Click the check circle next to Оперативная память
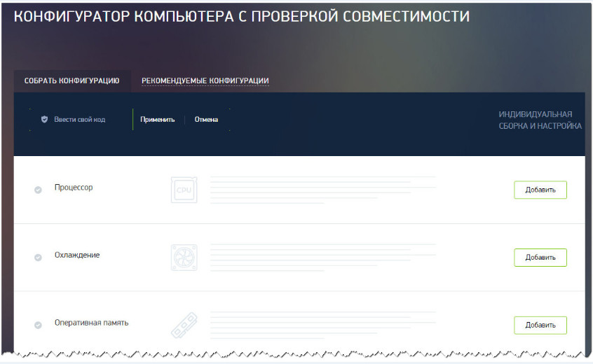Viewport: 593px width, 364px height. coord(38,325)
